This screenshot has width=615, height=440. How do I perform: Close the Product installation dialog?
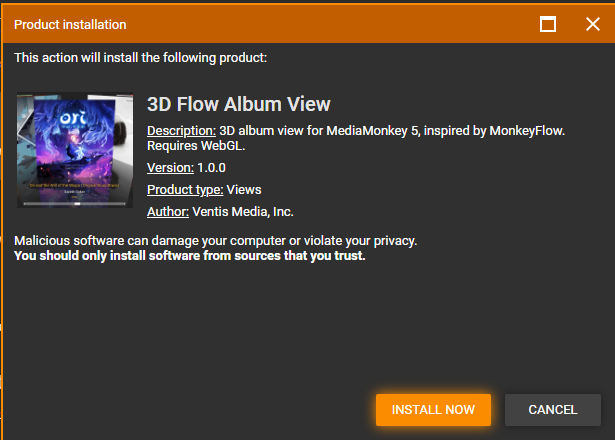coord(592,24)
